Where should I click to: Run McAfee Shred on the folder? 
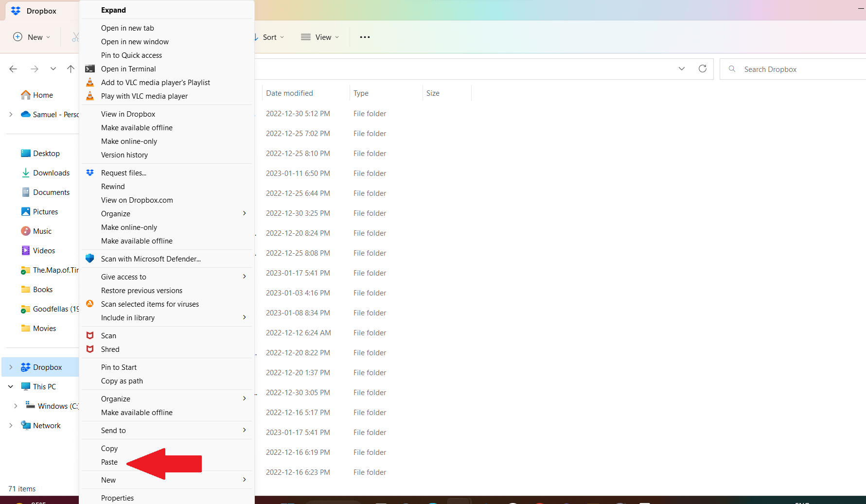pyautogui.click(x=110, y=349)
